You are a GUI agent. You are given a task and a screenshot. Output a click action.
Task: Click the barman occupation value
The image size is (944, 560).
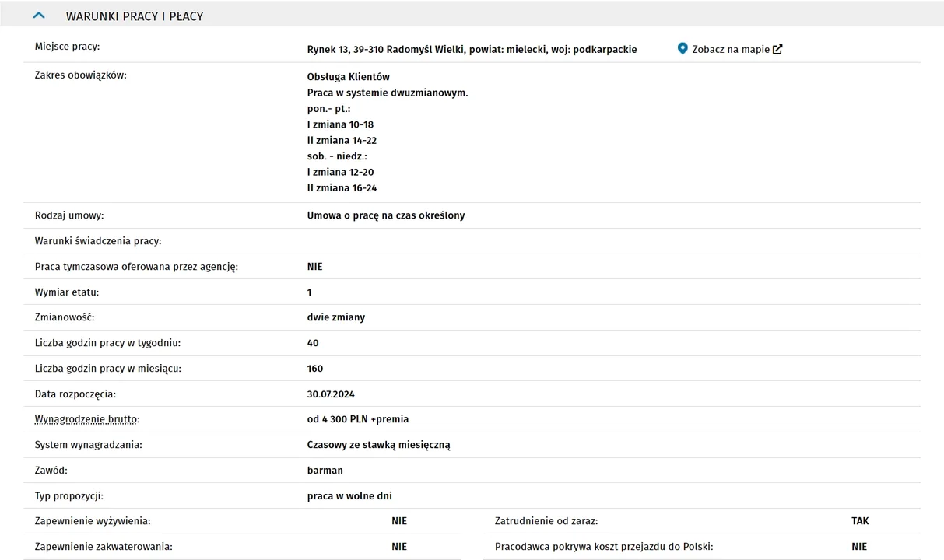[325, 471]
